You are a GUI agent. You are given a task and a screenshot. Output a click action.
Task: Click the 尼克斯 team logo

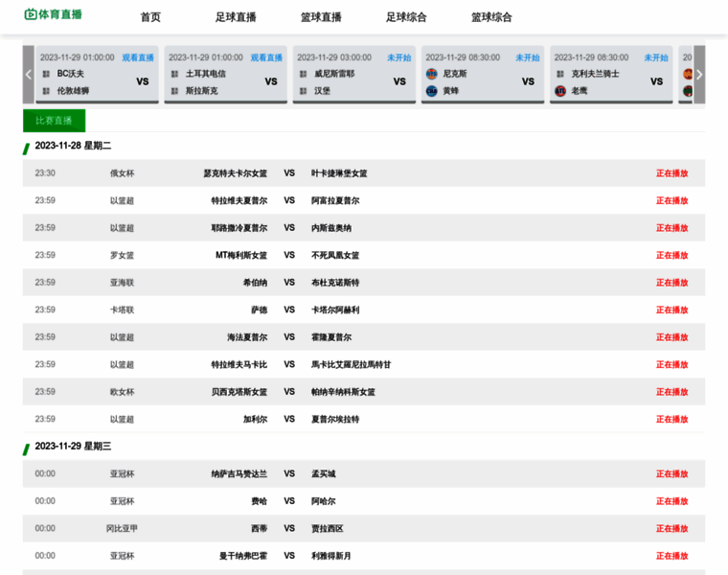pos(431,73)
